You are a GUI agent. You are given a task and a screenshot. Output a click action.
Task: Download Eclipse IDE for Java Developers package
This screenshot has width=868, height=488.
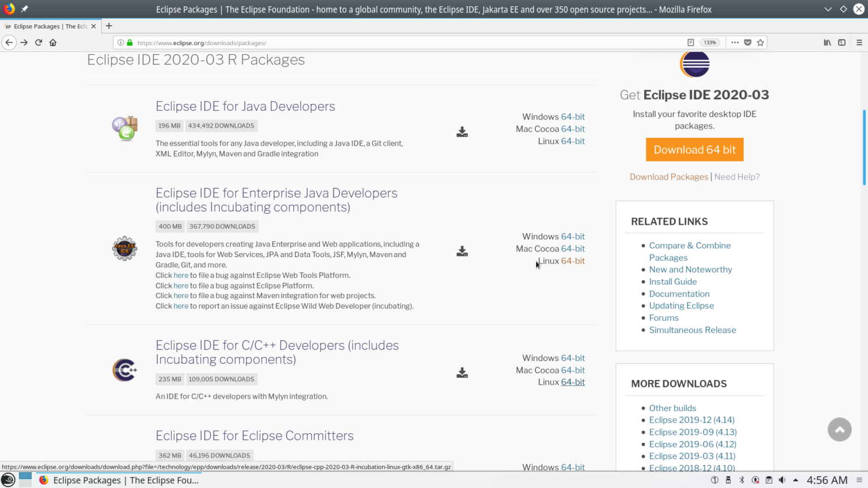[462, 131]
